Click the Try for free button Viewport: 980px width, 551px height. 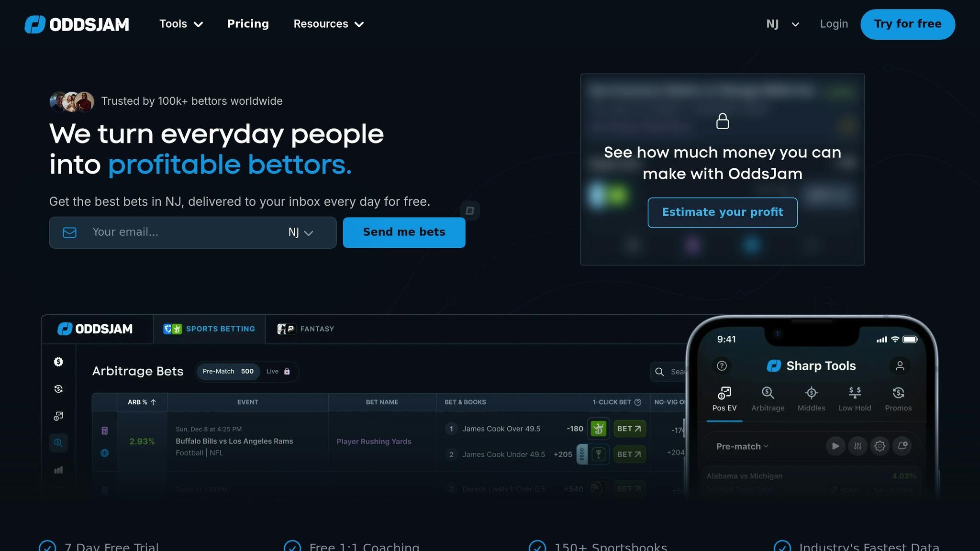click(x=908, y=24)
